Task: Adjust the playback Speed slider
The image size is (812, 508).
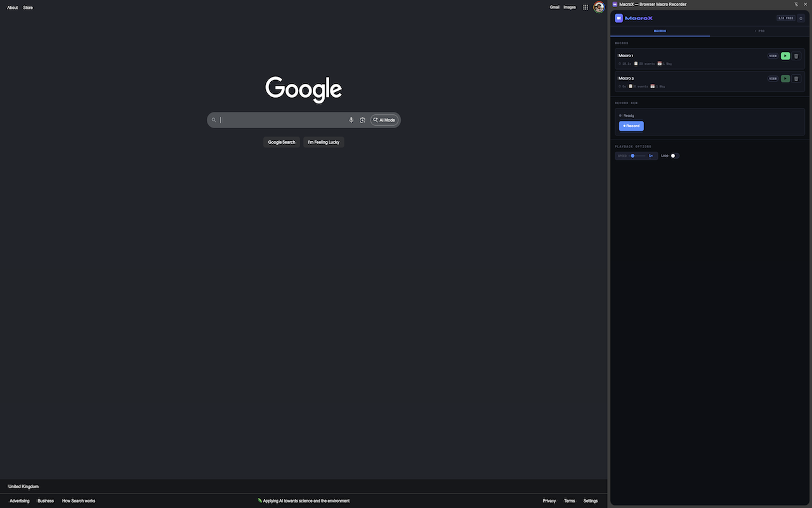Action: point(638,156)
